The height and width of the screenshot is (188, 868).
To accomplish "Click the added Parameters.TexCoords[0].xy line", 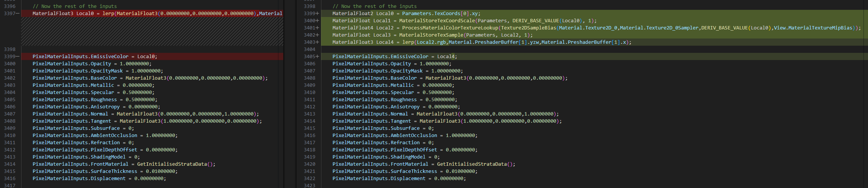I will (406, 14).
